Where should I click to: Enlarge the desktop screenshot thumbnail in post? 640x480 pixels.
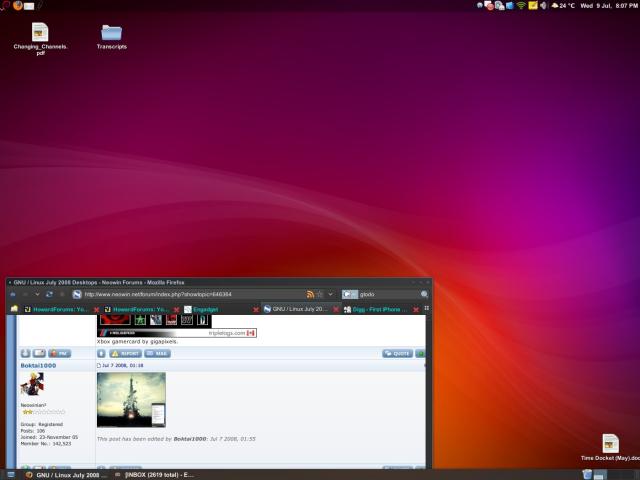(x=131, y=400)
